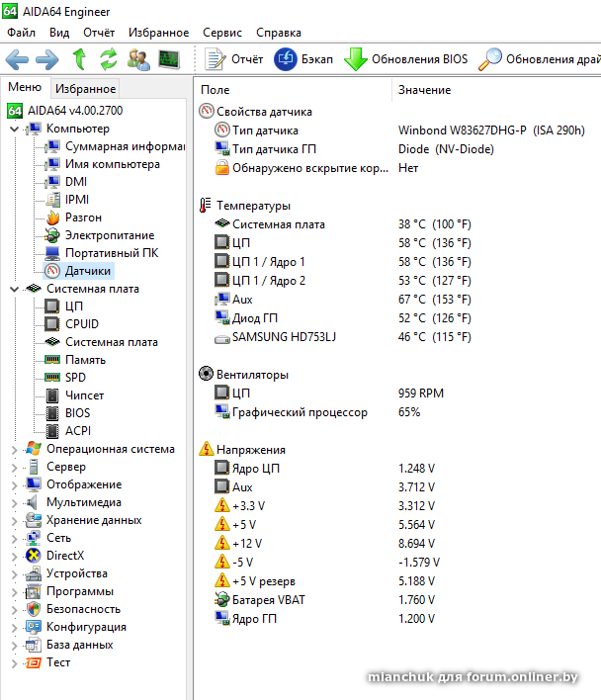Viewport: 601px width, 700px height.
Task: Click the DirectX yellow X icon
Action: coord(34,556)
